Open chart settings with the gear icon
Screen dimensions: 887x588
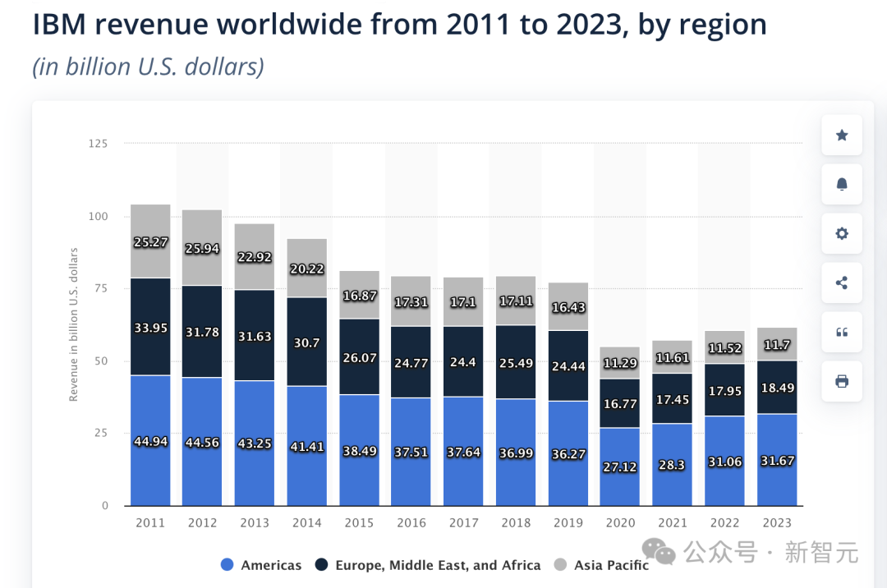pos(842,234)
